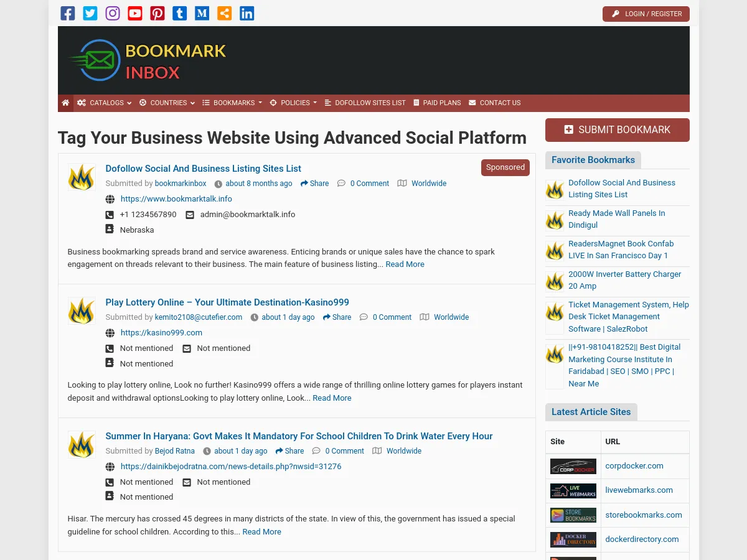This screenshot has height=560, width=747.
Task: Click the YouTube icon
Action: [x=135, y=14]
